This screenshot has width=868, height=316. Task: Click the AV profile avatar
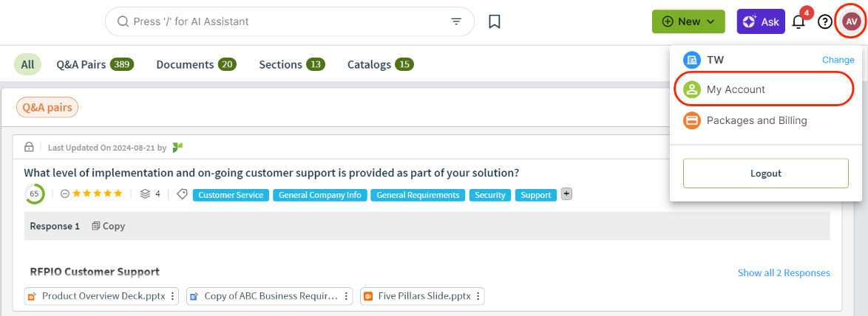(x=852, y=21)
